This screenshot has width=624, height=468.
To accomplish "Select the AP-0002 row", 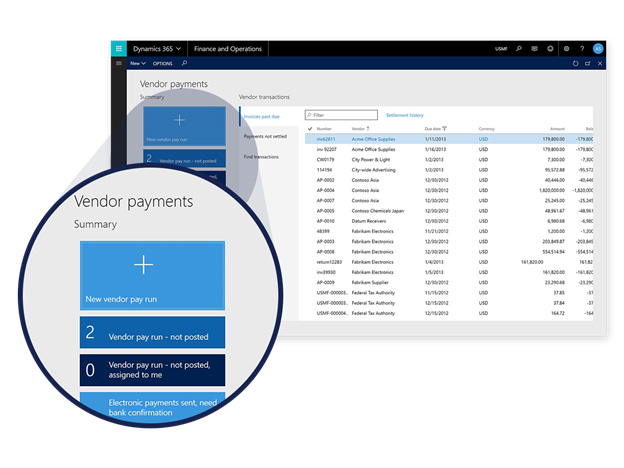I will pos(449,180).
